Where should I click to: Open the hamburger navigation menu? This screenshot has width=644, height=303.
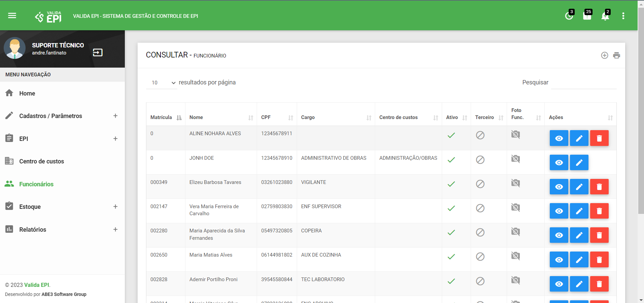point(12,15)
